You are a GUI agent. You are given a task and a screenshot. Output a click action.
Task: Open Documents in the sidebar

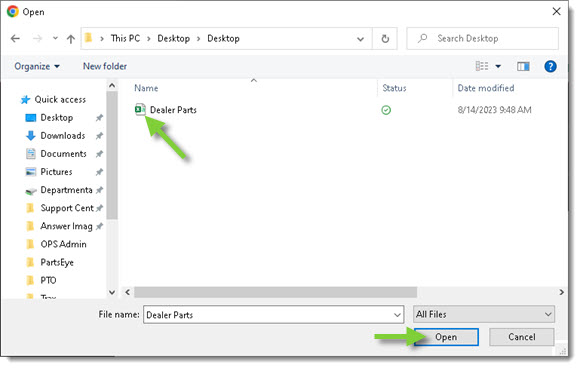pos(63,154)
